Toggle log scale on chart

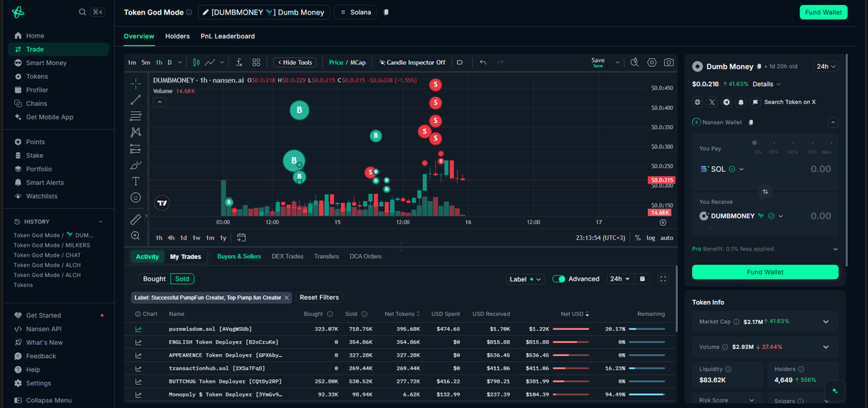(651, 237)
